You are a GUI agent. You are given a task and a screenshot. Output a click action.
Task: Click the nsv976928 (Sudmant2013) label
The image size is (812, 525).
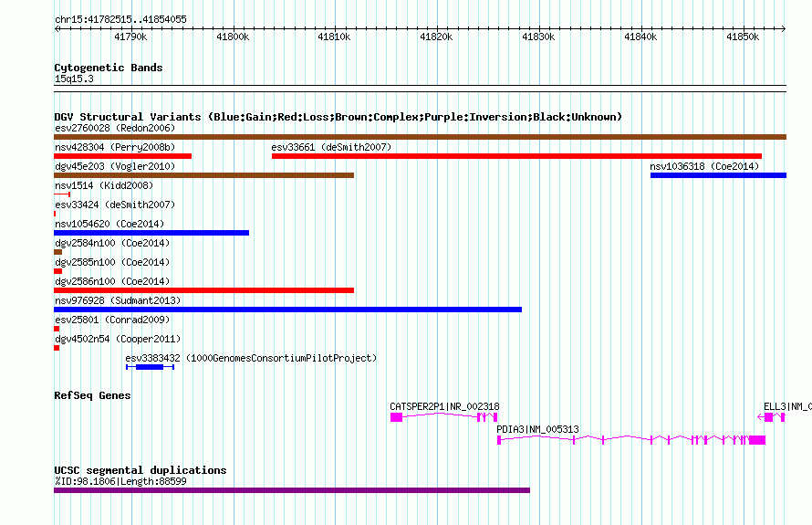point(118,300)
